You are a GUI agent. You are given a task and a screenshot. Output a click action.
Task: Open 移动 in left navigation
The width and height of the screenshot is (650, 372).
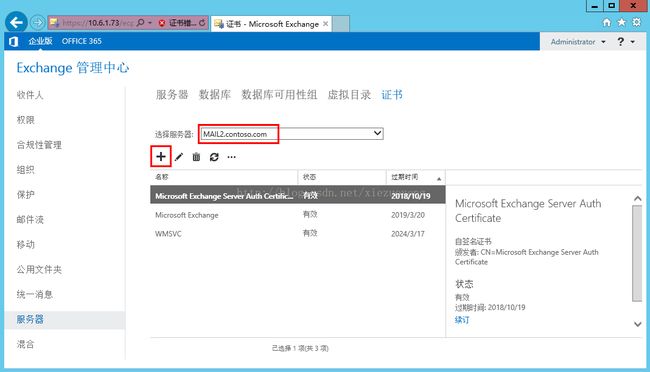click(x=25, y=244)
